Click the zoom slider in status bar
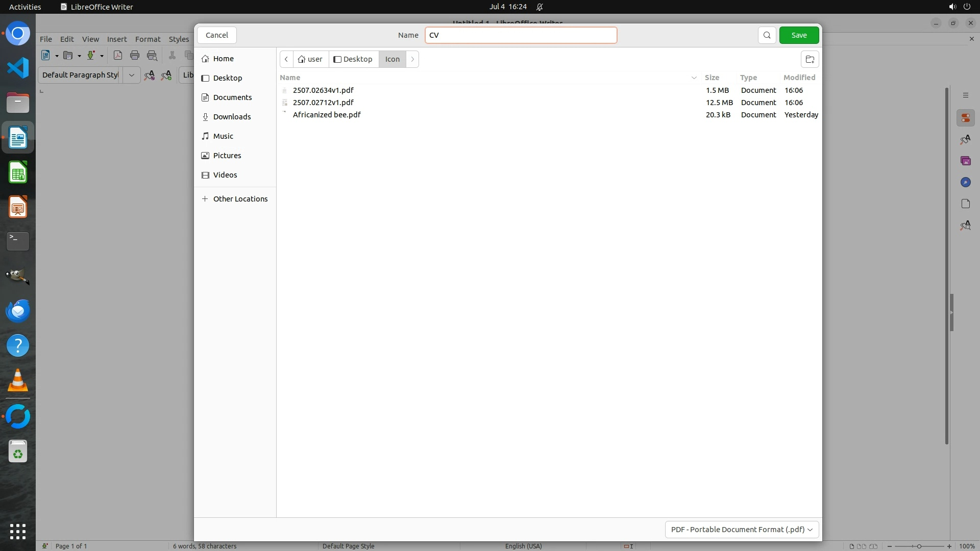The width and height of the screenshot is (980, 551). click(x=919, y=546)
